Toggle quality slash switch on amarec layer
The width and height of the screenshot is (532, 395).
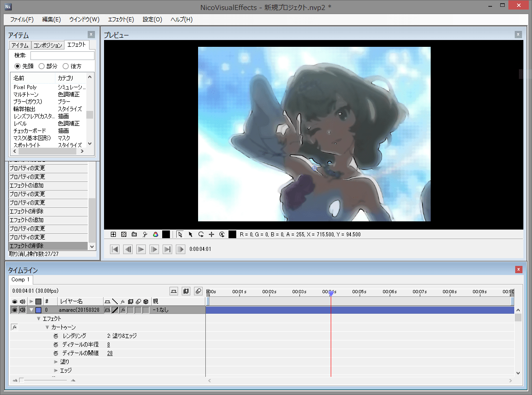coord(115,310)
